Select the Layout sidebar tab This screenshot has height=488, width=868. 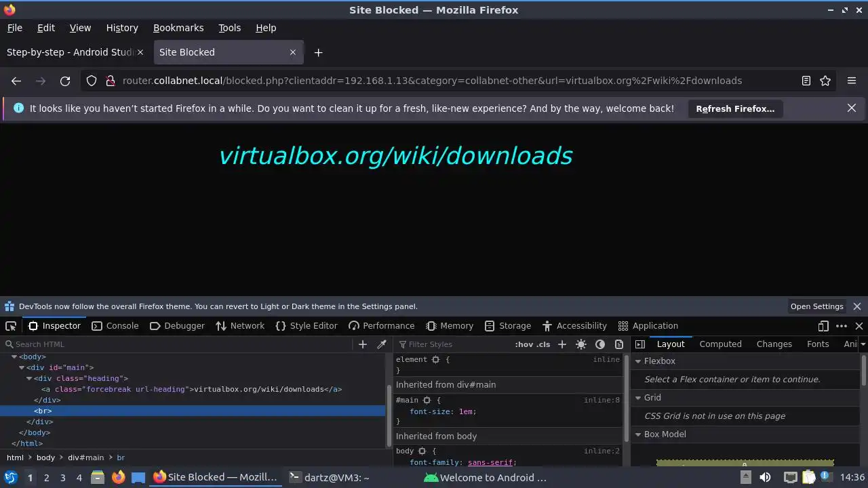pyautogui.click(x=671, y=344)
